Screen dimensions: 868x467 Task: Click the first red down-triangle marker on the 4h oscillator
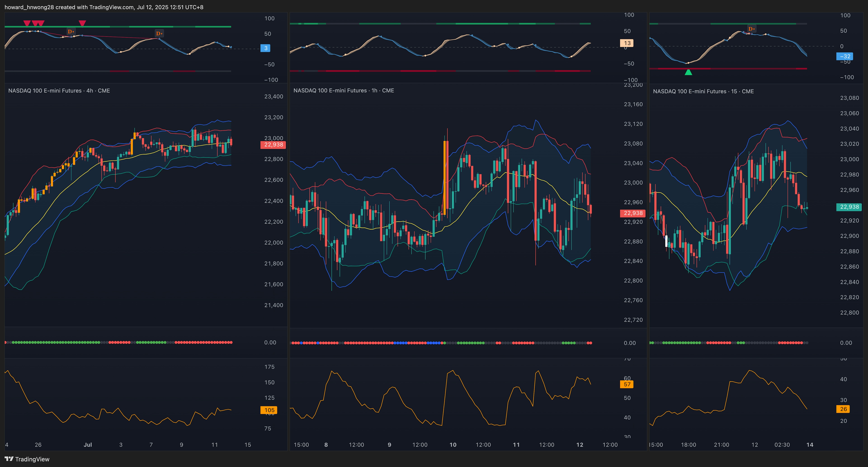pos(27,23)
